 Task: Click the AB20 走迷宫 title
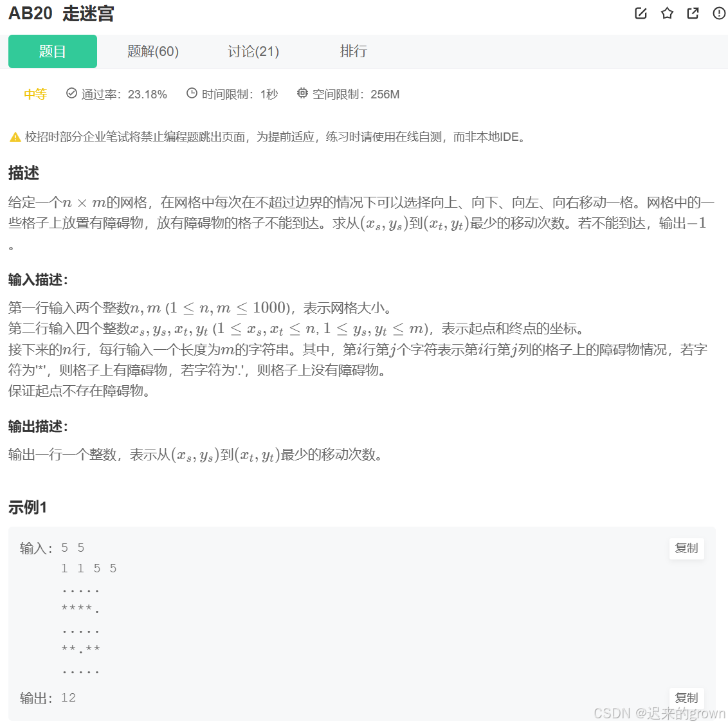[x=61, y=14]
